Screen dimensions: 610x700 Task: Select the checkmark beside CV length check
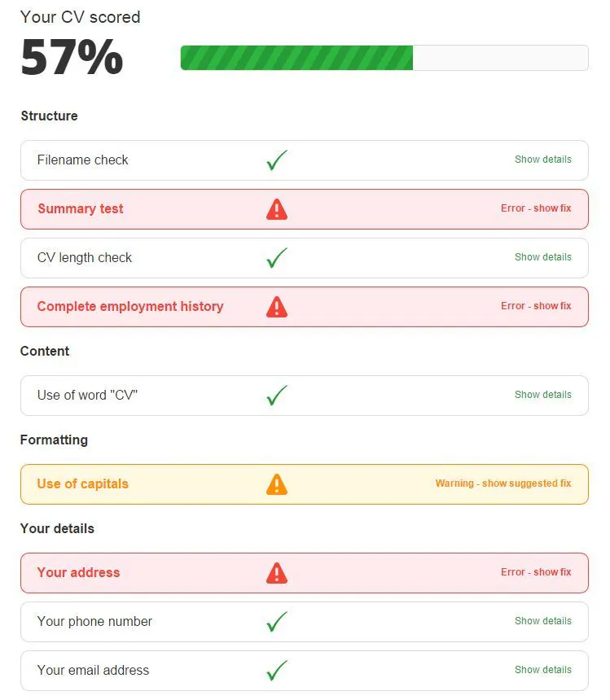tap(277, 257)
